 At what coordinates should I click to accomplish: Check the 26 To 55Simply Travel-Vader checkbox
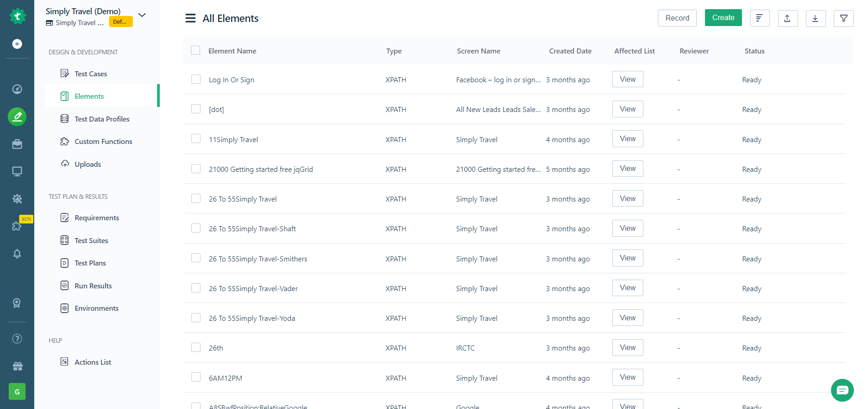pyautogui.click(x=196, y=288)
